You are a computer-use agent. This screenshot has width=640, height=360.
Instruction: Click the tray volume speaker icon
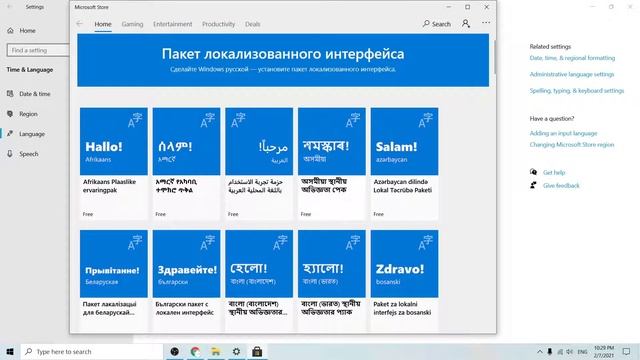(x=570, y=351)
